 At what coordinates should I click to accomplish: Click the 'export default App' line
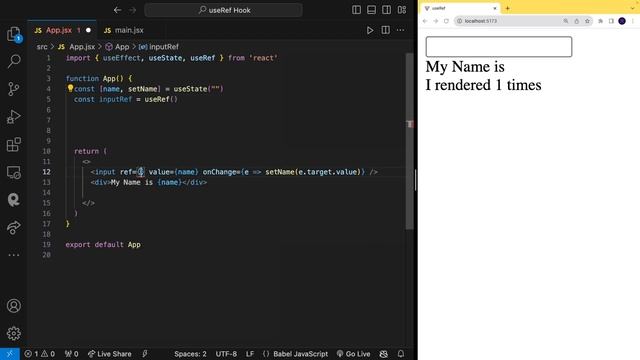tap(103, 244)
